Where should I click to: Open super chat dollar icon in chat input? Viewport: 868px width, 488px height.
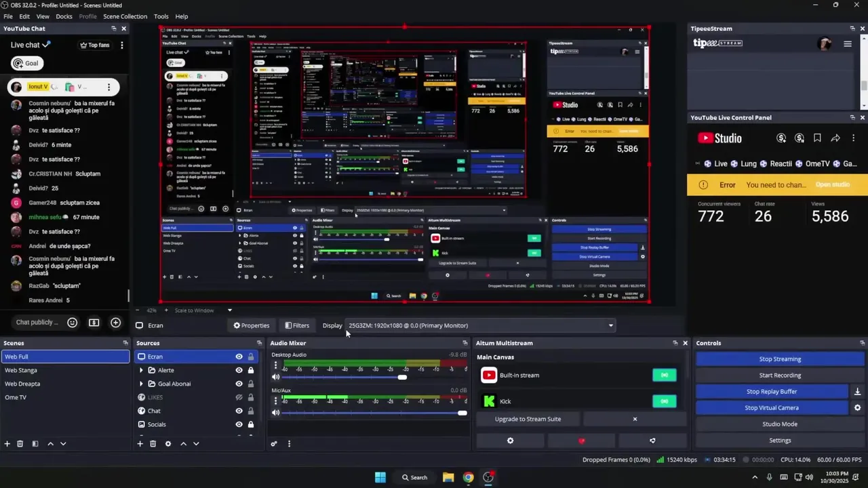tap(94, 323)
